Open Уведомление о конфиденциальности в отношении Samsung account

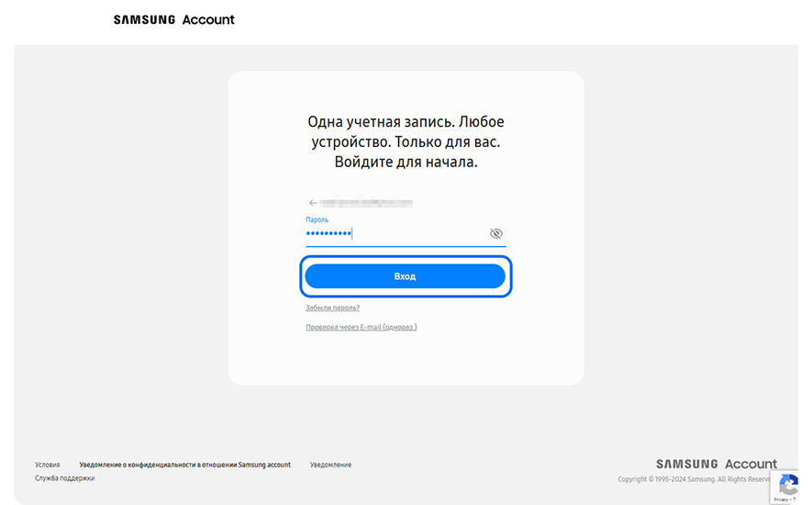point(184,465)
